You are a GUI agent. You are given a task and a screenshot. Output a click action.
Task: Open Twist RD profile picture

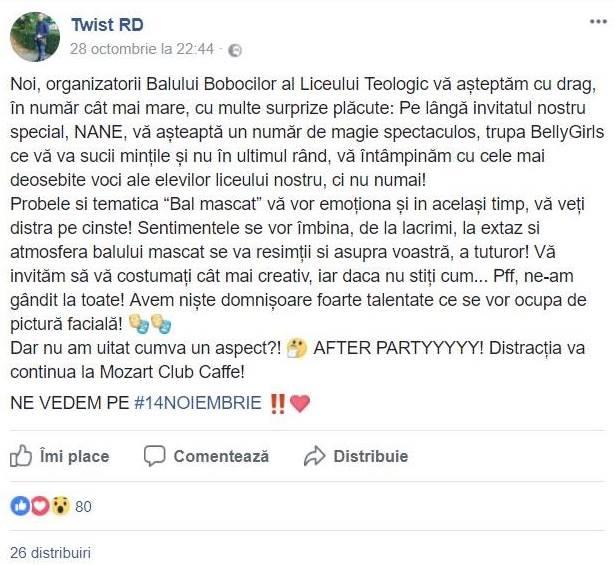tap(34, 36)
